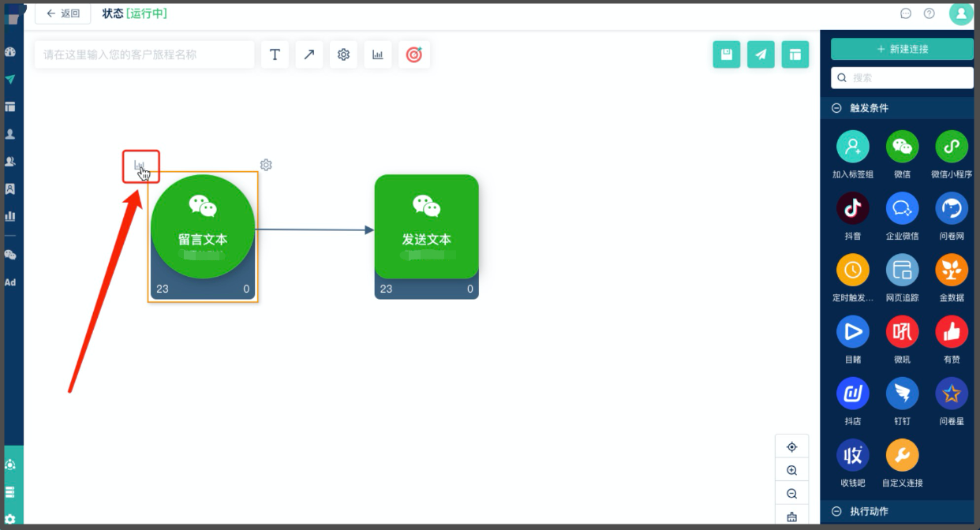
Task: Collapse the 执行动作 section
Action: click(836, 512)
